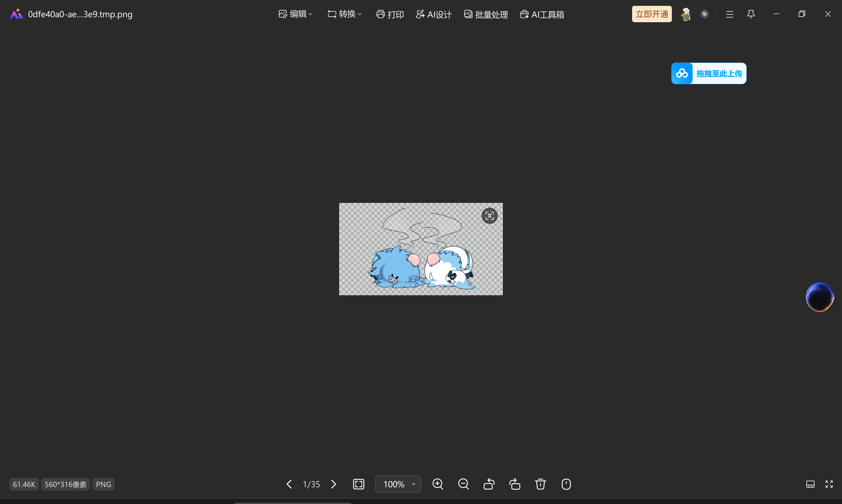
Task: Click the 拖拽至此上传 upload button
Action: tap(708, 73)
